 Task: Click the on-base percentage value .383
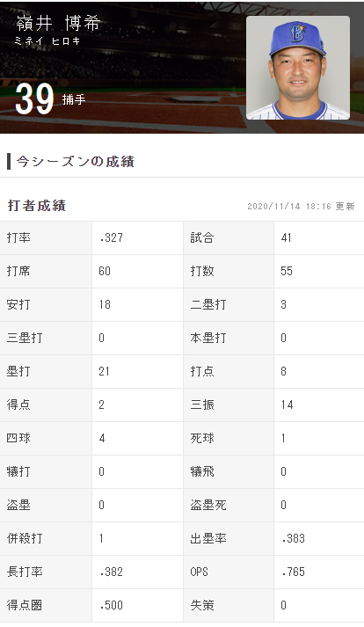coord(293,538)
